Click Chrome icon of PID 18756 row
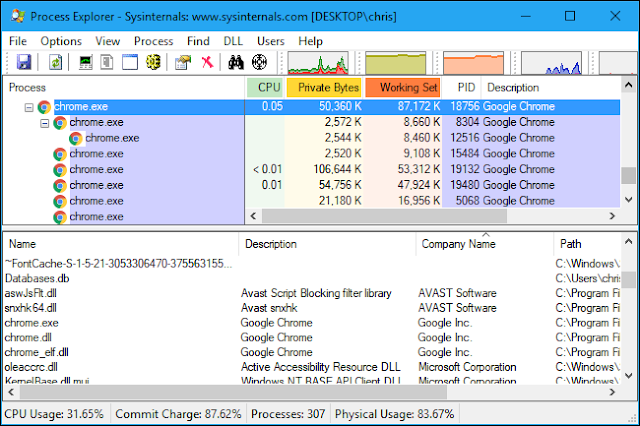640x426 pixels. pyautogui.click(x=44, y=107)
